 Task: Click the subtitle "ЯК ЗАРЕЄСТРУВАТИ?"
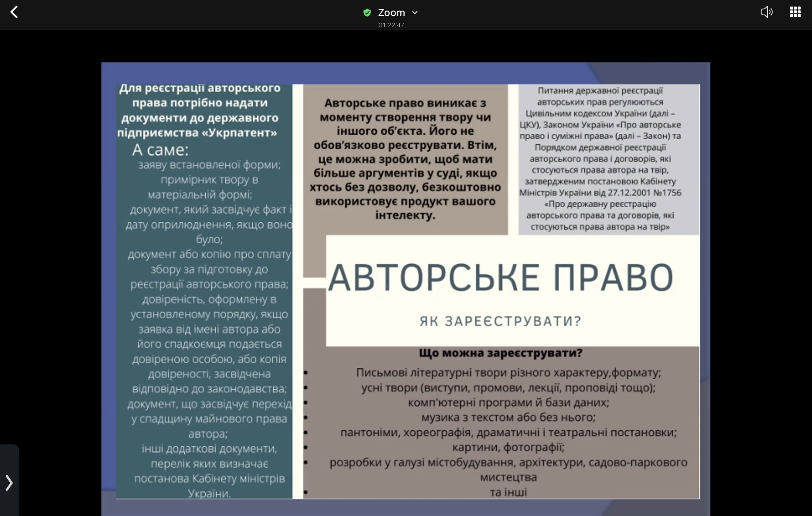[x=501, y=321]
